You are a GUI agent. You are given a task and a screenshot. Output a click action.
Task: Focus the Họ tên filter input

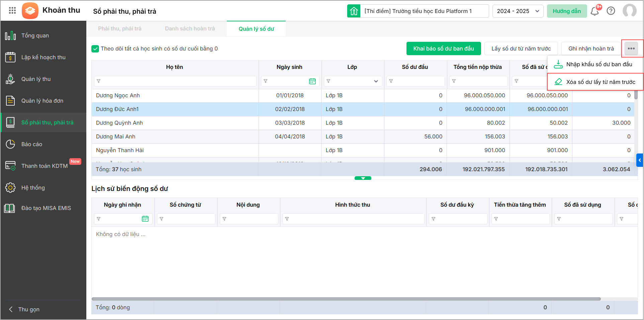[175, 81]
